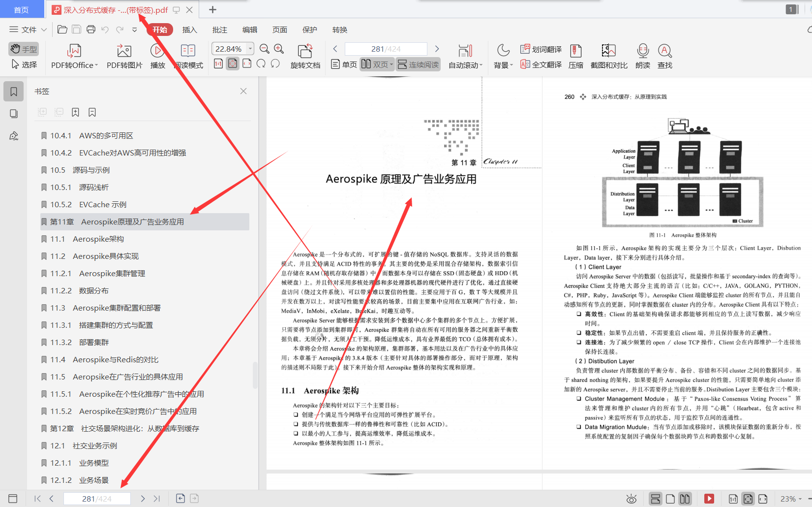Toggle 连续阅读 continuous reading

pyautogui.click(x=418, y=64)
